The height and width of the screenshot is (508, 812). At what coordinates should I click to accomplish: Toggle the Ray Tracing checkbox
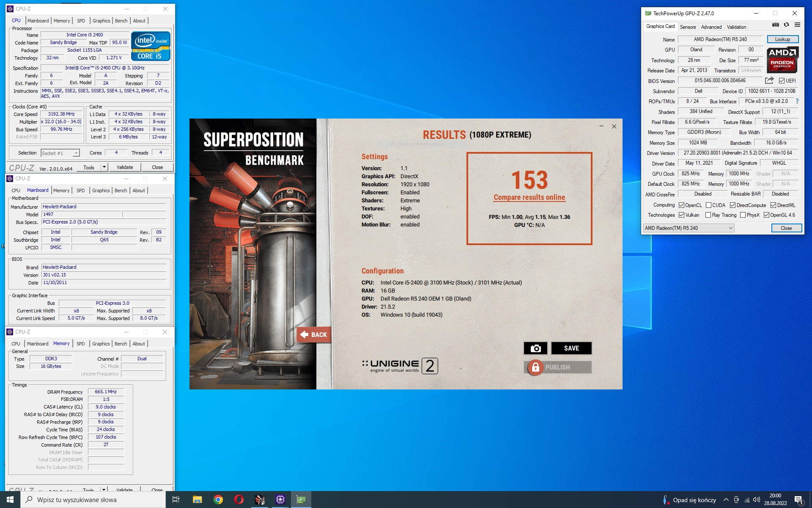click(708, 215)
